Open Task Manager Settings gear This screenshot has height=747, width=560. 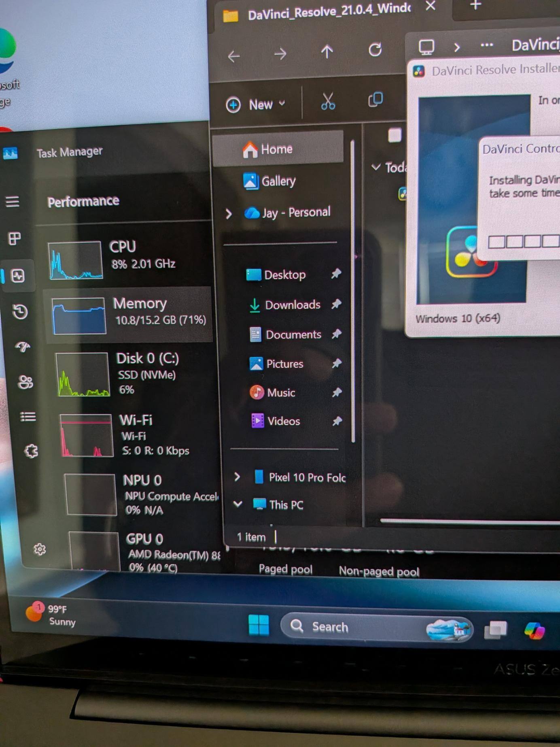[x=40, y=549]
